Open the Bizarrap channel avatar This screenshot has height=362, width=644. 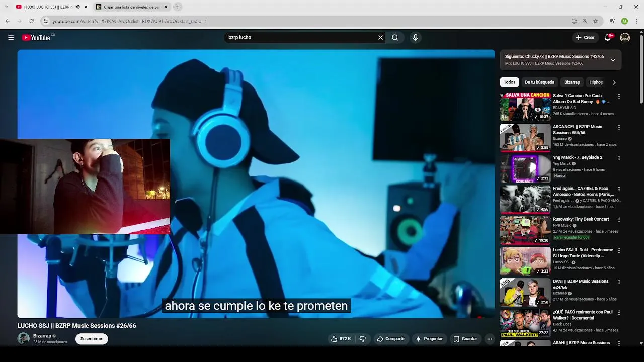pos(24,338)
